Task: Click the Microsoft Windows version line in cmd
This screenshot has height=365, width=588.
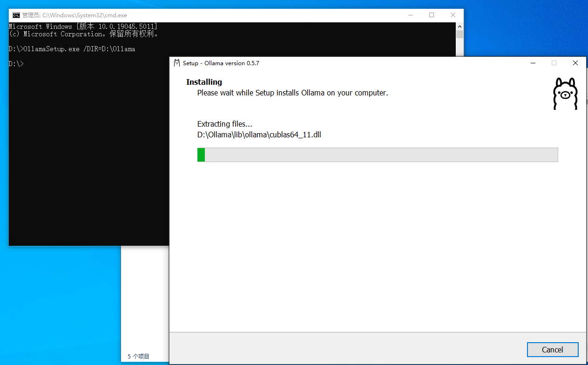Action: (83, 27)
